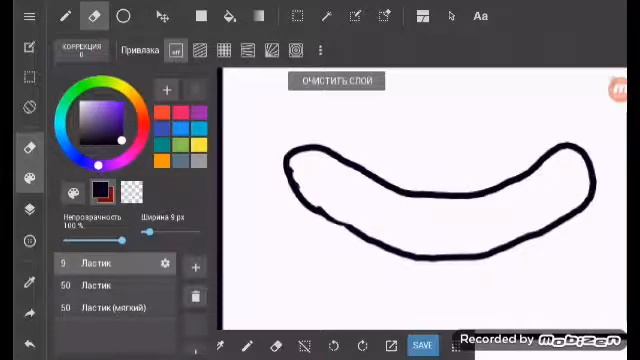Click inside the color saturation square

[102, 123]
